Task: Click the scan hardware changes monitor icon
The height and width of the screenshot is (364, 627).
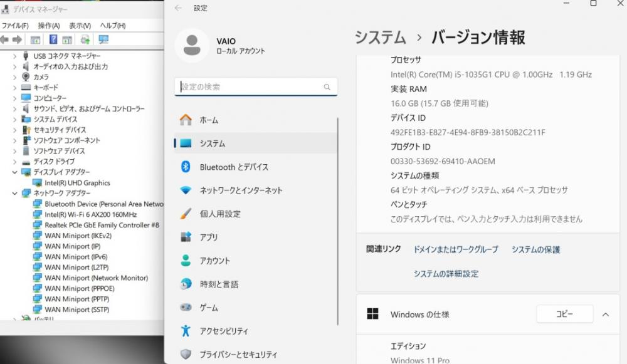Action: [x=103, y=39]
